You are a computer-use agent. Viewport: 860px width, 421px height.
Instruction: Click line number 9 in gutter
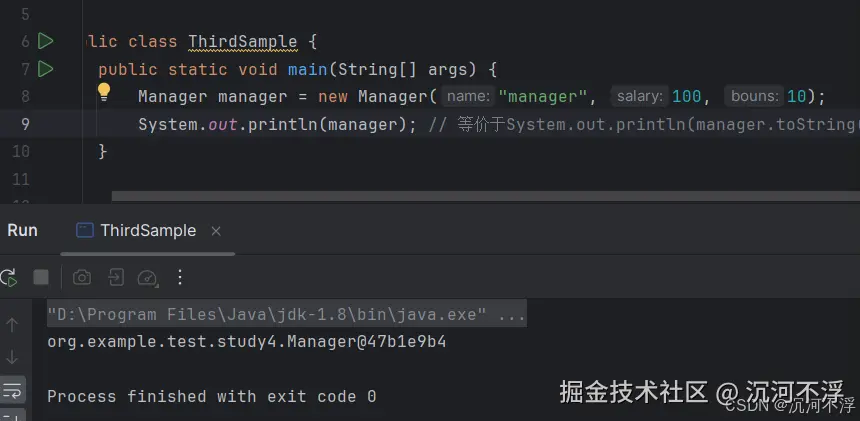click(x=25, y=124)
